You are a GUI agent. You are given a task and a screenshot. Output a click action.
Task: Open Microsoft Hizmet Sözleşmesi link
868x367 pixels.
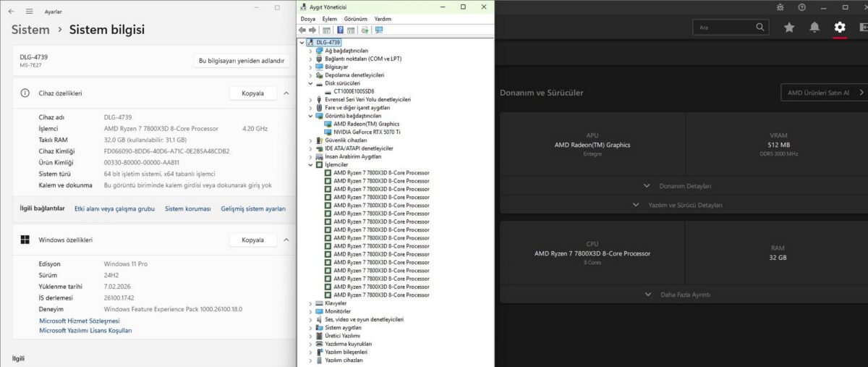pos(79,321)
